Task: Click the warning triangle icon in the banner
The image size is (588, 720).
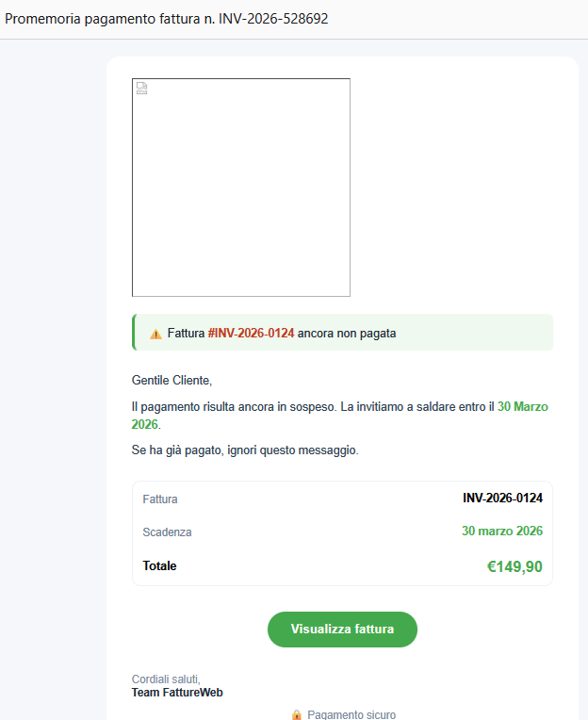Action: coord(155,334)
